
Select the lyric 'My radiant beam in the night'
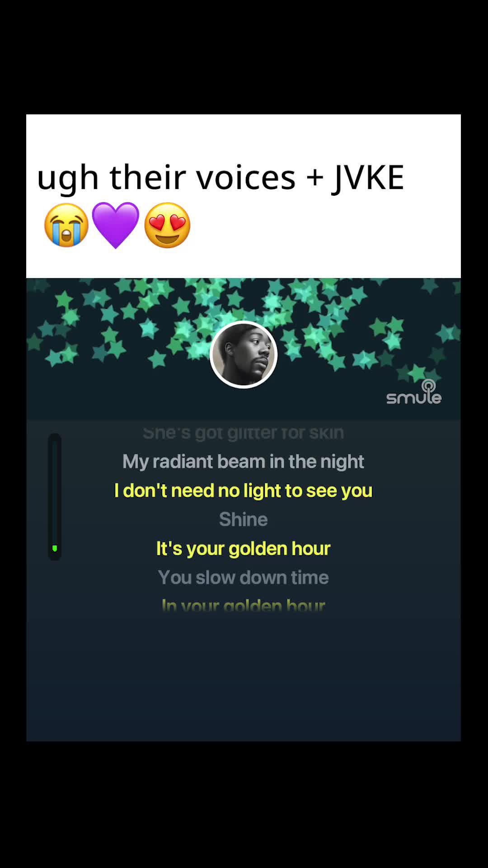click(243, 462)
